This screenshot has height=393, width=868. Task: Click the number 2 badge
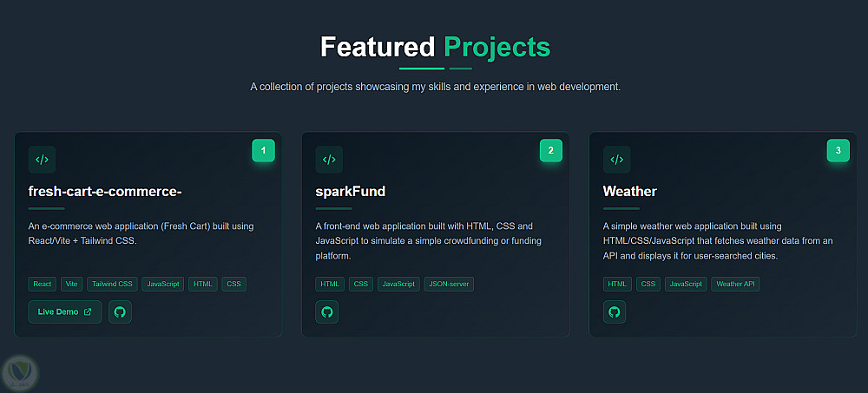(550, 151)
